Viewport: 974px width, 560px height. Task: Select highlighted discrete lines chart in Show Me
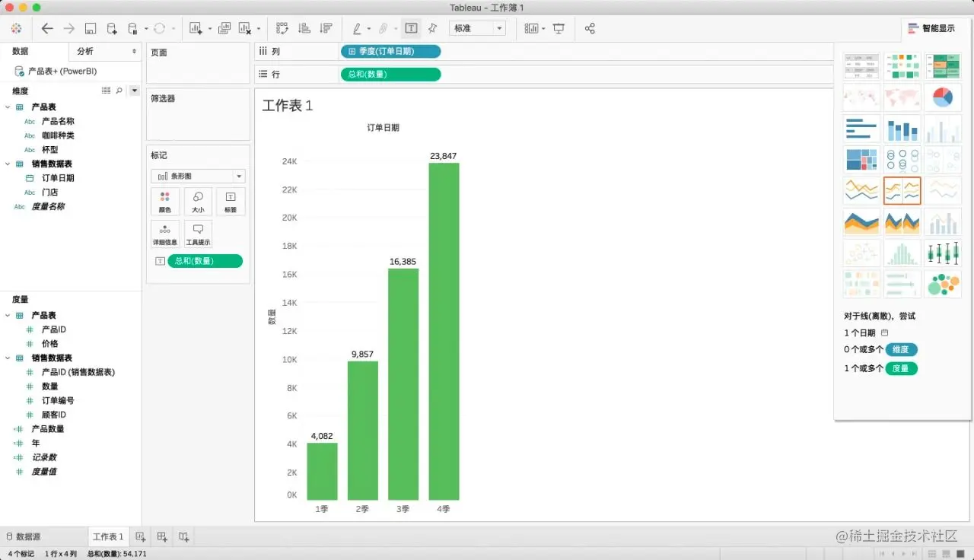(x=902, y=191)
